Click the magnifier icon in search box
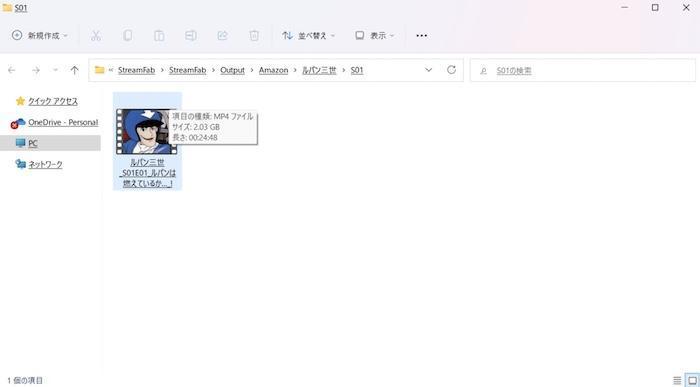Viewport: 700px width, 387px height. pos(483,71)
